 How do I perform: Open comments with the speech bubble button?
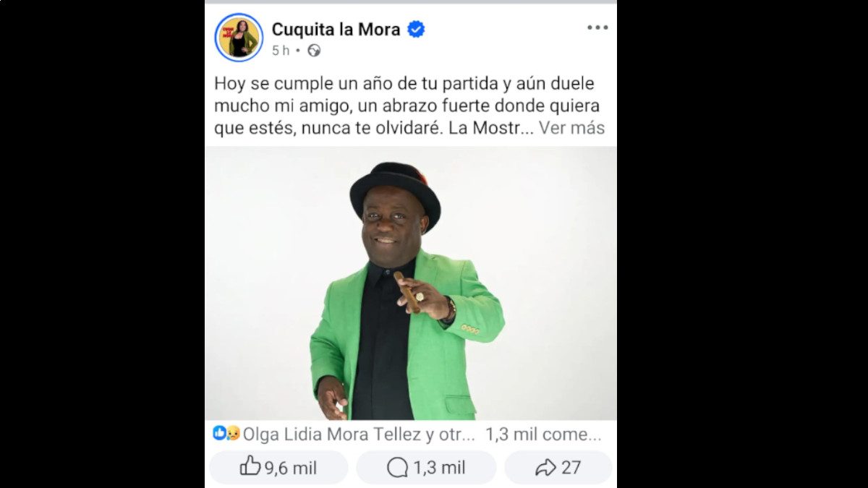coord(426,468)
